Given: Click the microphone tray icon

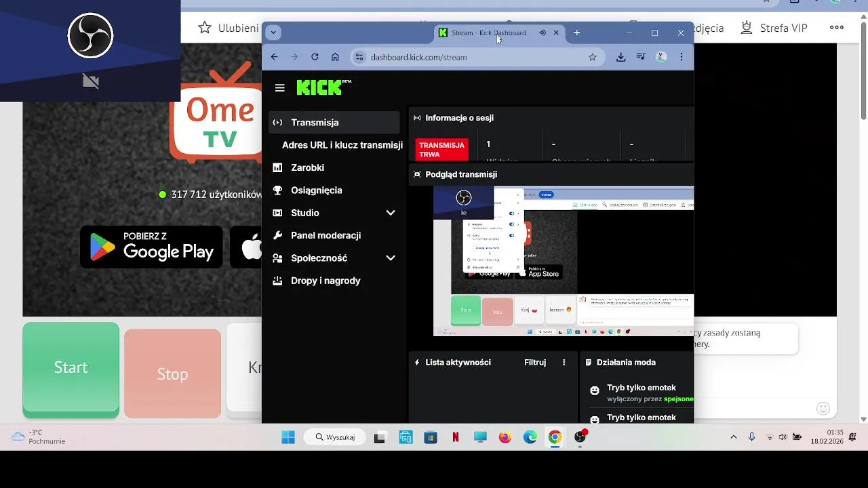Looking at the screenshot, I should tap(751, 437).
